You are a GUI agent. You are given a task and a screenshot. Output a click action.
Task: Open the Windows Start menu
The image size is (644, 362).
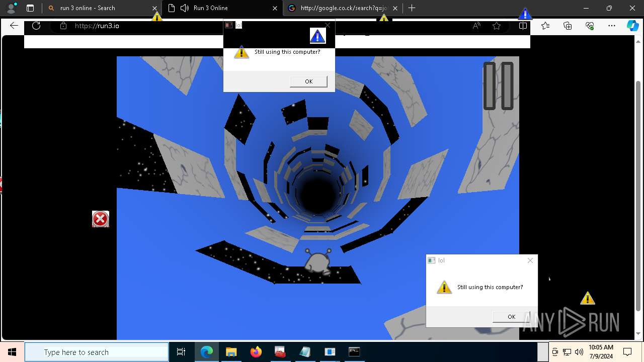point(12,352)
